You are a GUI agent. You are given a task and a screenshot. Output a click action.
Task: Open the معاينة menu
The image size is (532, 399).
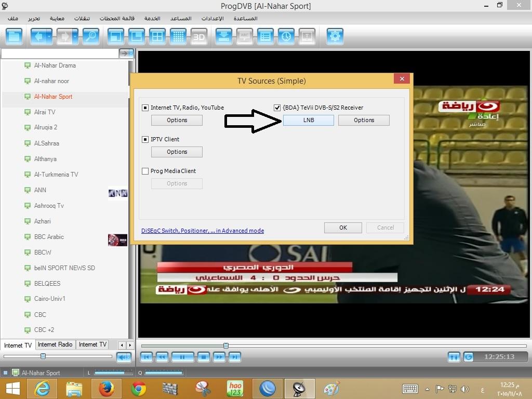coord(57,18)
